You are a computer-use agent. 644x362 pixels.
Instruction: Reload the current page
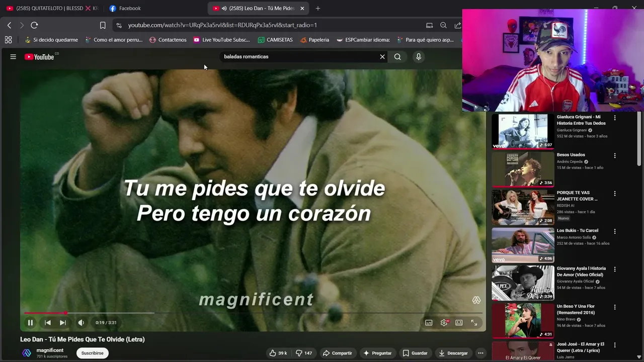34,25
